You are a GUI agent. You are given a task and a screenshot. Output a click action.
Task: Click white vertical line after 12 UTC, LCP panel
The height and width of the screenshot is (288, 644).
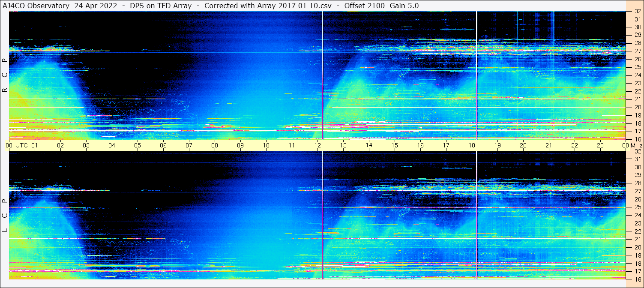click(322, 215)
